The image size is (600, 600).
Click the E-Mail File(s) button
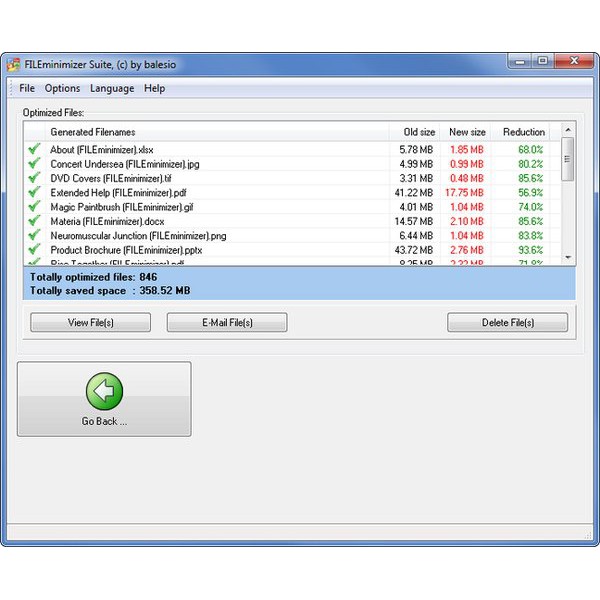(x=227, y=323)
